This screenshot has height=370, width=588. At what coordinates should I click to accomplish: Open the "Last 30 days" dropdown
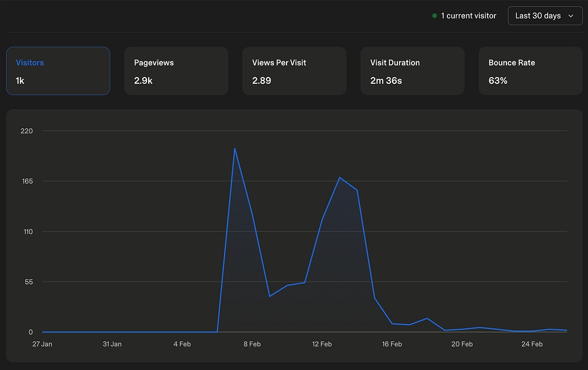pos(544,16)
